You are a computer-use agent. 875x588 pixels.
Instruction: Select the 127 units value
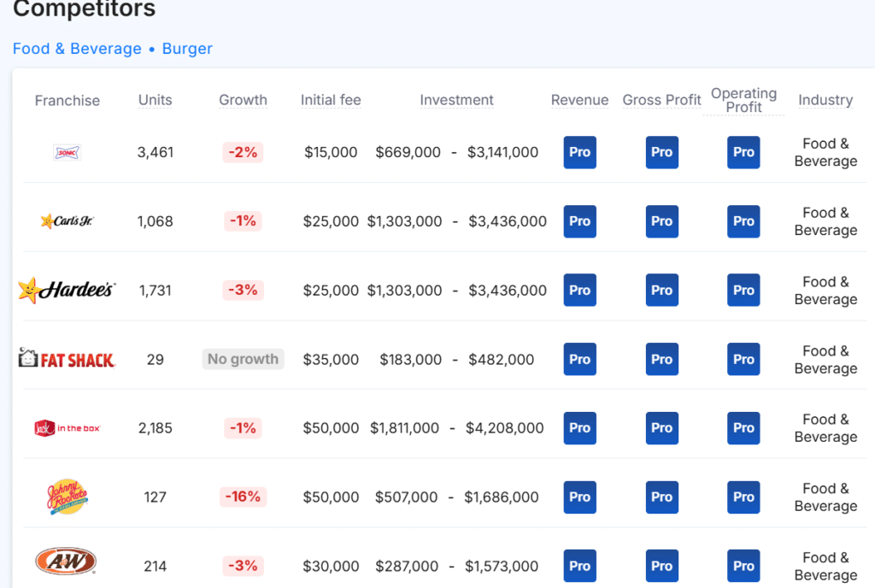click(x=156, y=497)
